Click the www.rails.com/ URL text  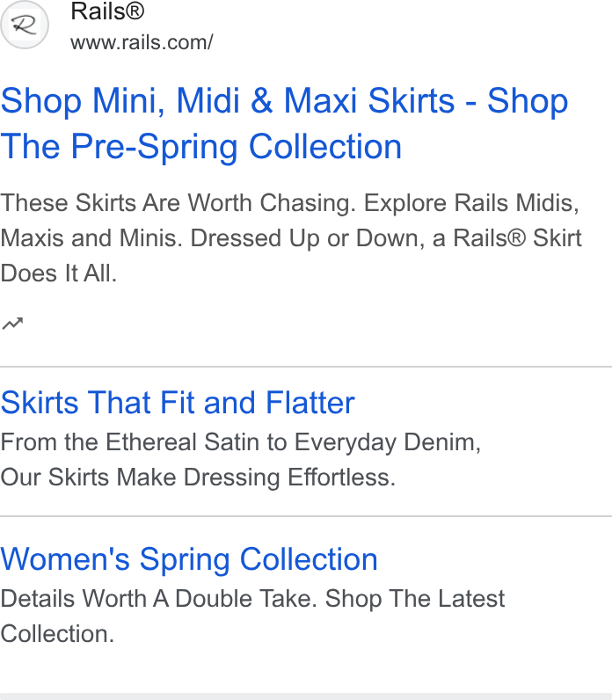(x=142, y=43)
